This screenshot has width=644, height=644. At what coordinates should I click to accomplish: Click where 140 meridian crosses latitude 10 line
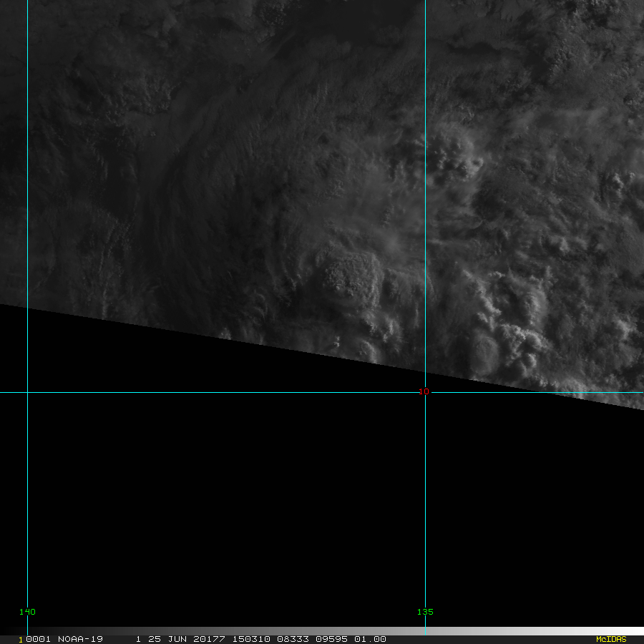[27, 392]
